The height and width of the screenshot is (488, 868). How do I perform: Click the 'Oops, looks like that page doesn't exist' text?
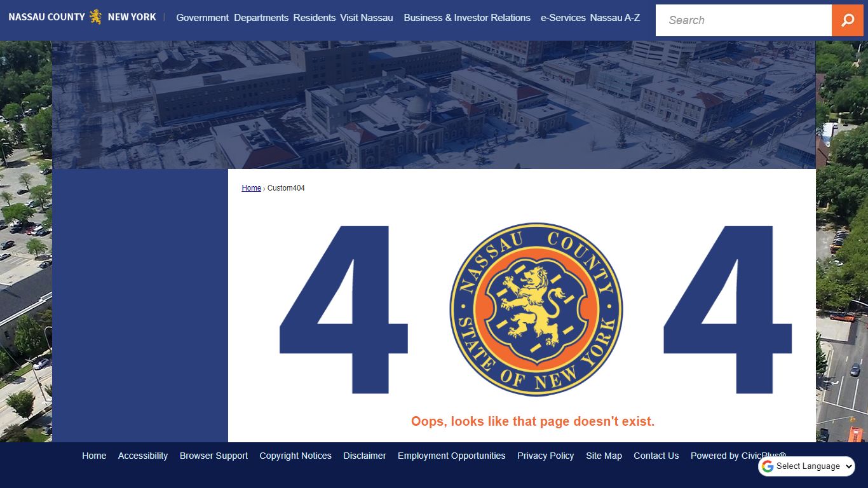coord(532,421)
